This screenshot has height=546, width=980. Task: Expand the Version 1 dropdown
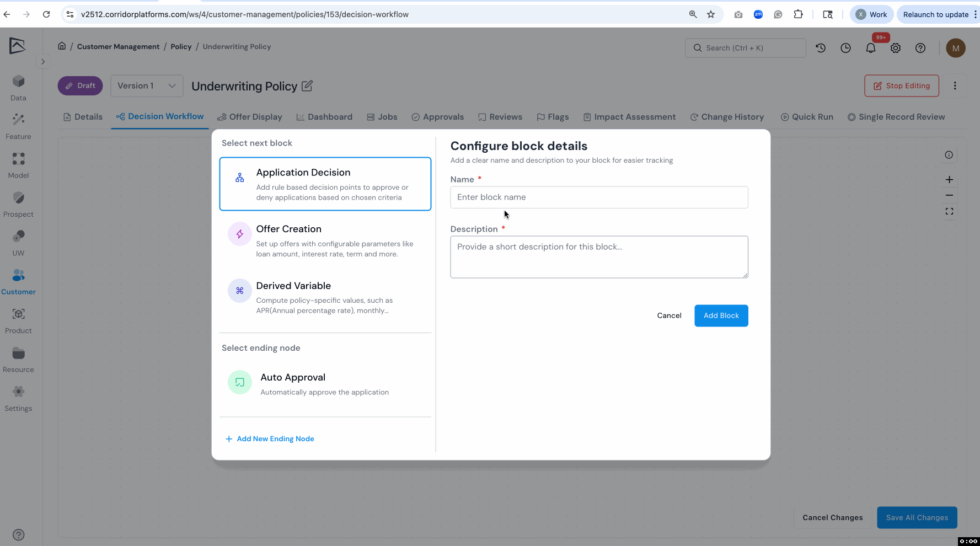click(147, 86)
